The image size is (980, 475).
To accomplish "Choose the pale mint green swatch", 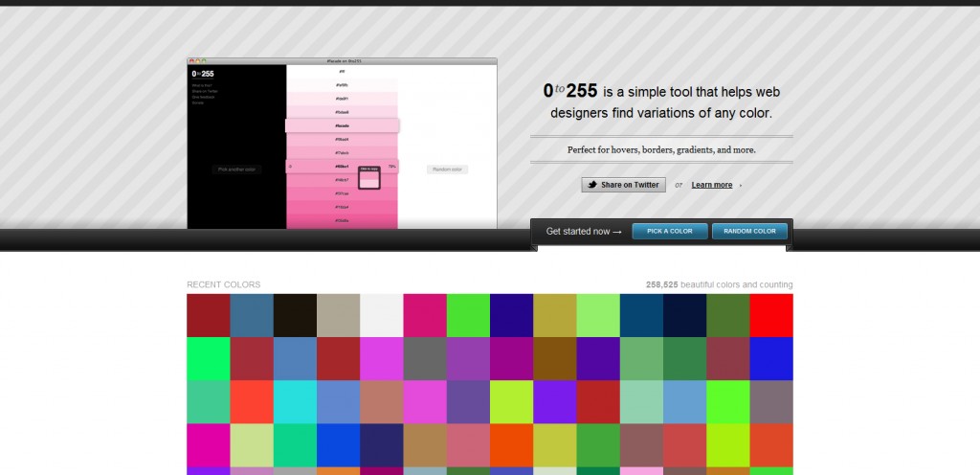I will point(641,402).
